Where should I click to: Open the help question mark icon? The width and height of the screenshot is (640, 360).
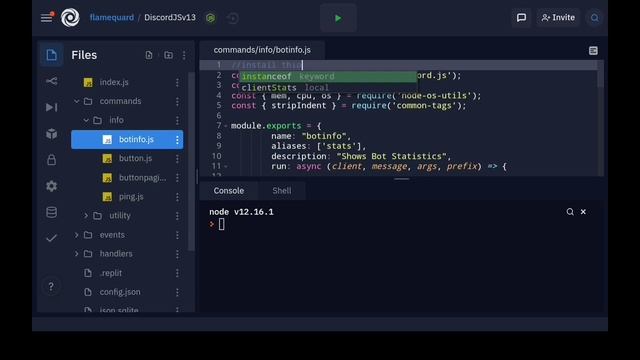[x=51, y=287]
